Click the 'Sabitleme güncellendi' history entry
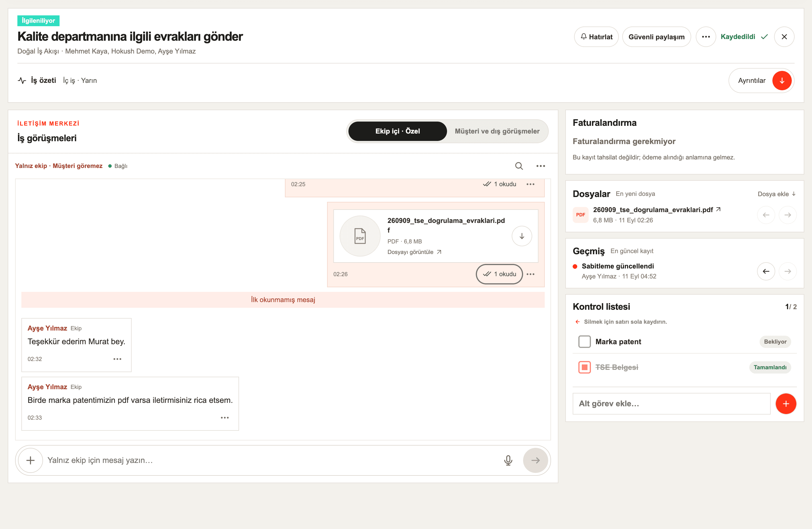Image resolution: width=812 pixels, height=529 pixels. click(x=617, y=266)
